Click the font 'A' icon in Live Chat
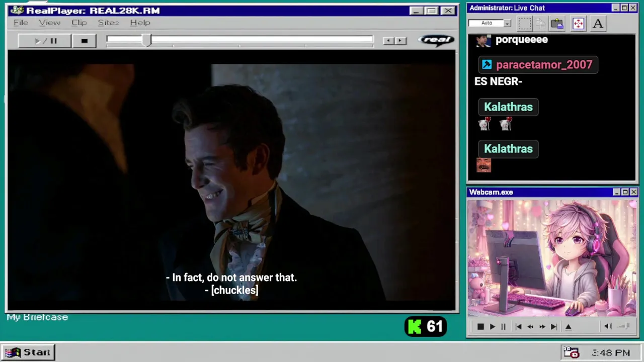Viewport: 644px width, 362px height. (x=598, y=23)
